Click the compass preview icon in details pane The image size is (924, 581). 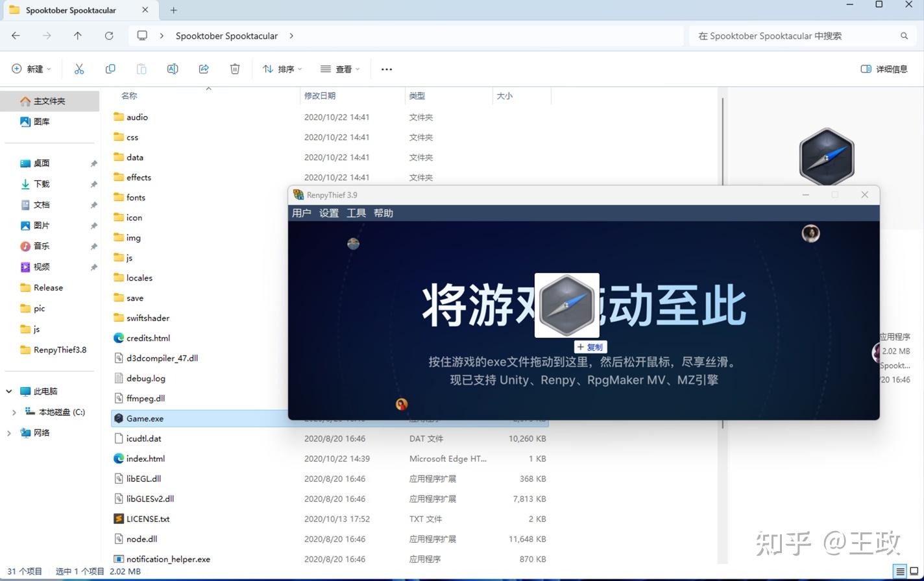[826, 157]
